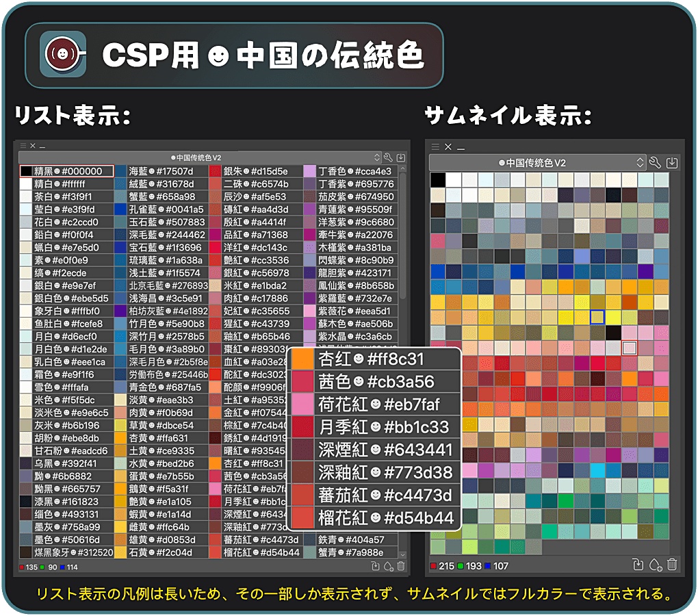Select 煤黑象牙 #312520 color entry
This screenshot has height=616, width=698.
67,552
